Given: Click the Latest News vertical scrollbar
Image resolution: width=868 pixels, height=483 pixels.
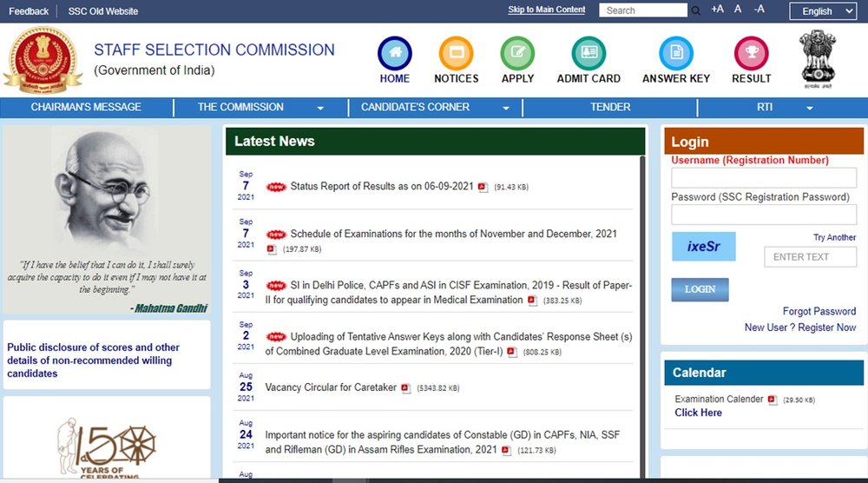Looking at the screenshot, I should coord(642,315).
